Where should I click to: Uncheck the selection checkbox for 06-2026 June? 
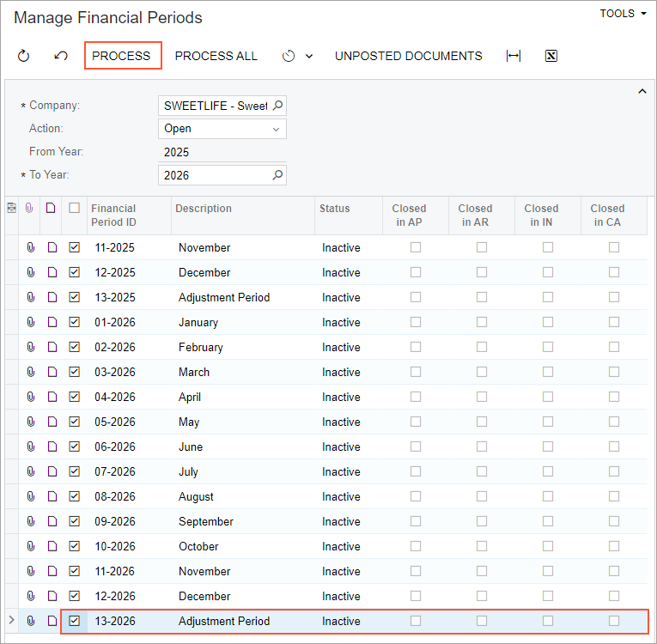point(75,447)
